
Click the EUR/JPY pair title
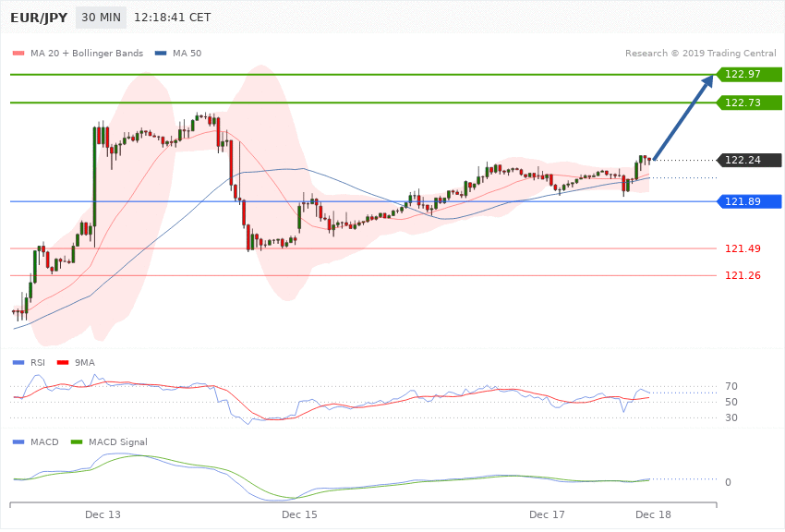tap(39, 18)
